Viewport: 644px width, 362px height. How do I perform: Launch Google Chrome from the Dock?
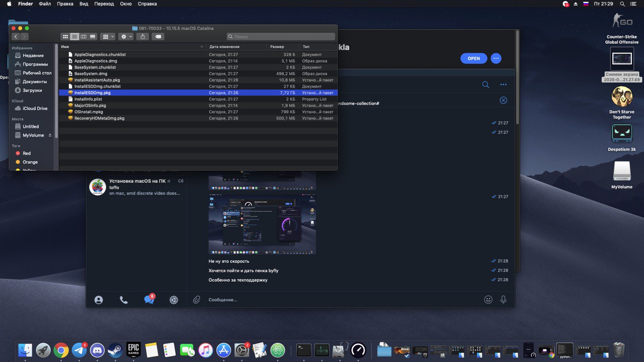click(61, 350)
